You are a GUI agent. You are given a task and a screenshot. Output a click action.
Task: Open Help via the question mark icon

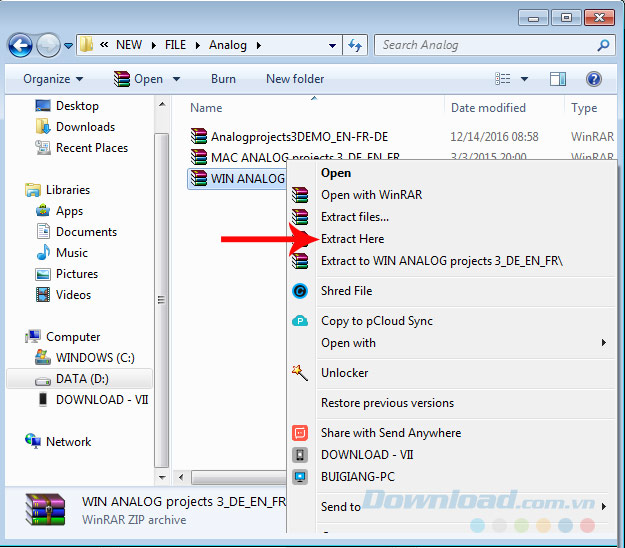click(594, 79)
